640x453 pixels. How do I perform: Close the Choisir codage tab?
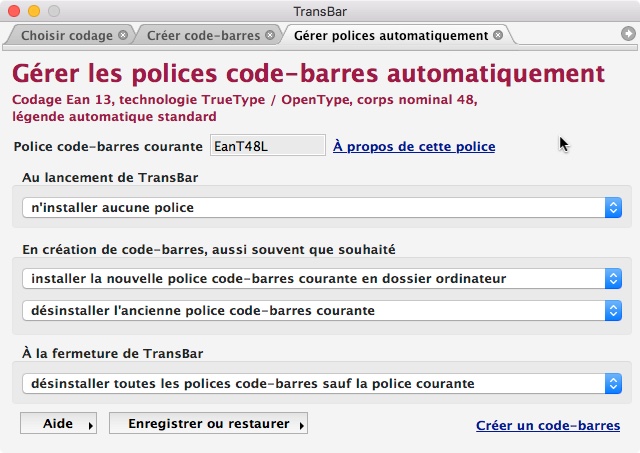122,35
